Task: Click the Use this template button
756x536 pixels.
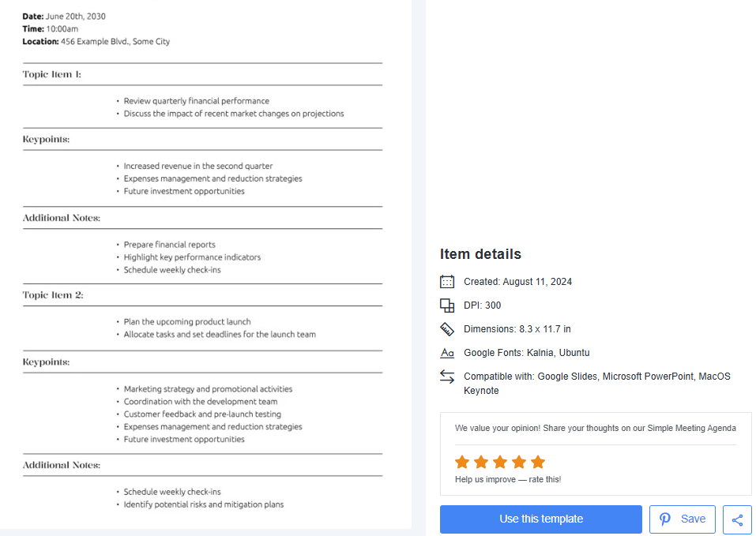Action: click(x=541, y=519)
